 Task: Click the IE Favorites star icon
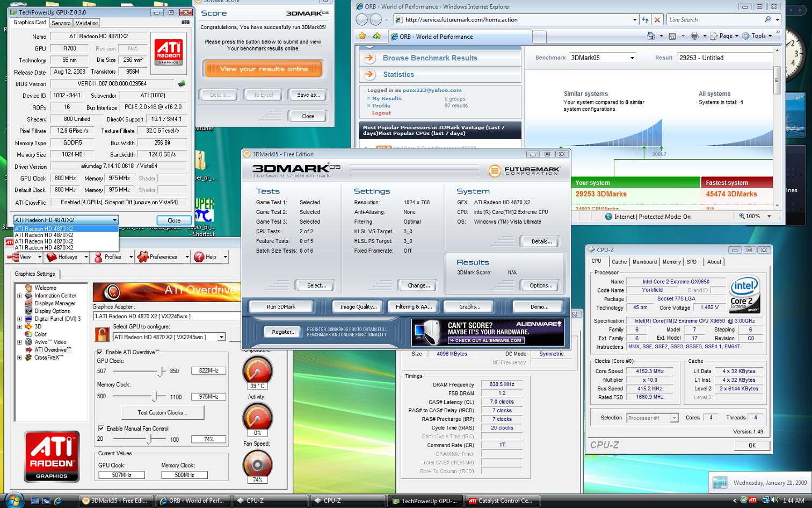coord(363,36)
